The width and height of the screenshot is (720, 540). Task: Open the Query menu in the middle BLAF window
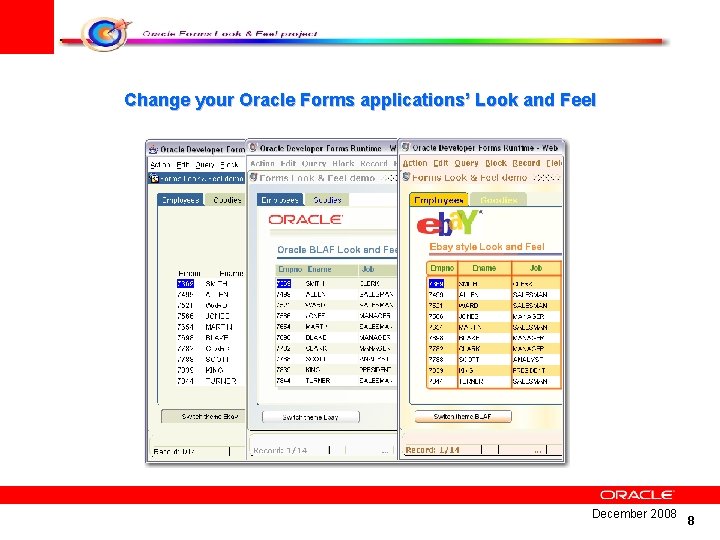coord(314,163)
